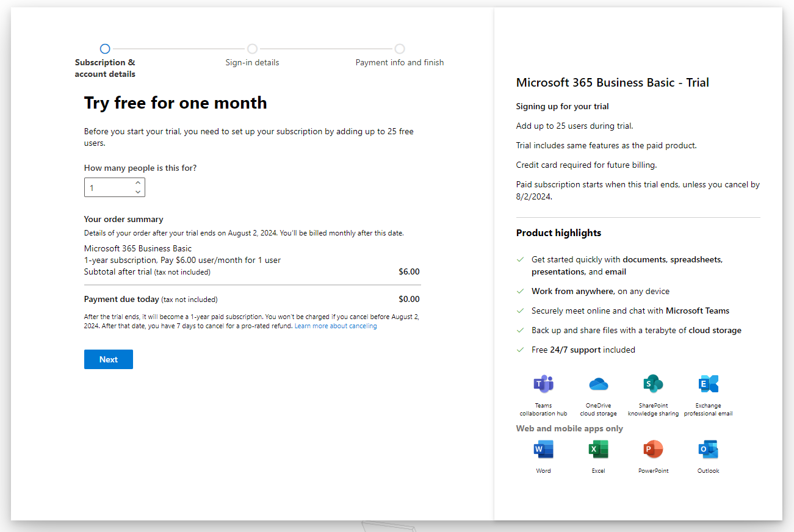
Task: Click the Exchange professional email icon
Action: [708, 384]
